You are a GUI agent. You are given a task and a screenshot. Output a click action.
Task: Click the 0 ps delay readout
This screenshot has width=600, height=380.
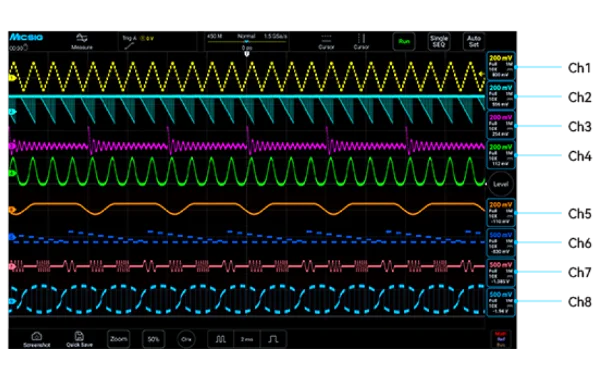247,48
